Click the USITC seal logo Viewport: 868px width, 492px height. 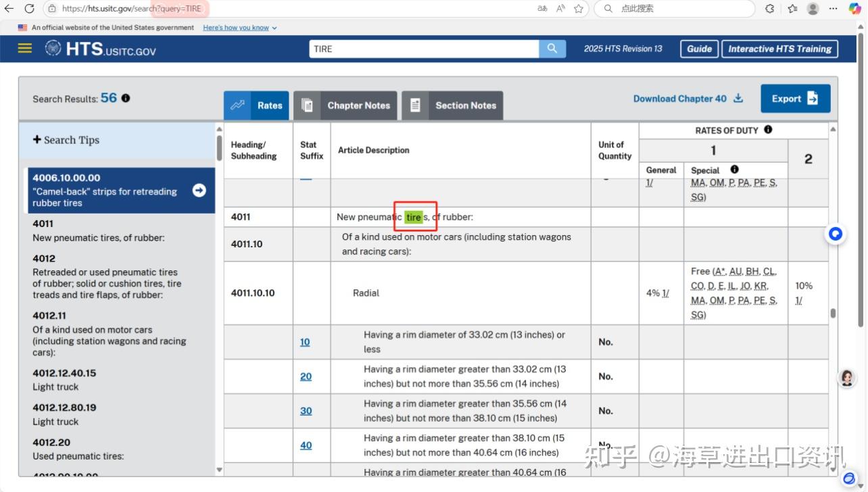click(x=53, y=49)
